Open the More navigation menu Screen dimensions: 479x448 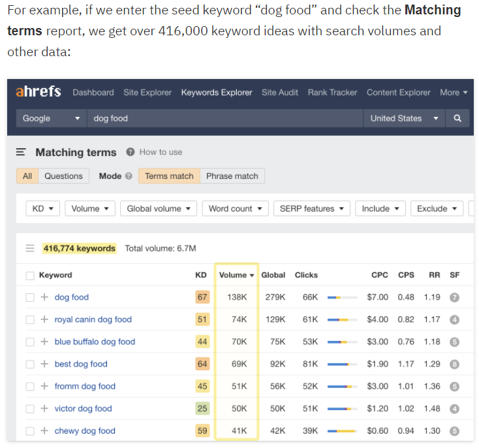coord(454,92)
